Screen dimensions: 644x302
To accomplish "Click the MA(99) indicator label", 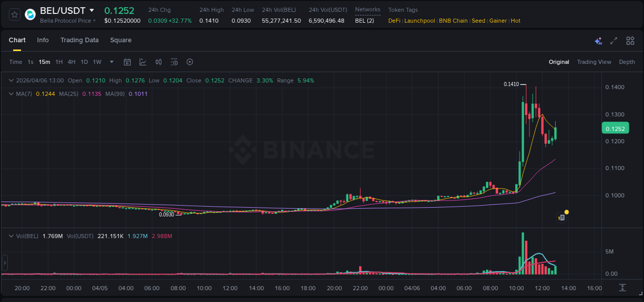I will click(x=115, y=94).
